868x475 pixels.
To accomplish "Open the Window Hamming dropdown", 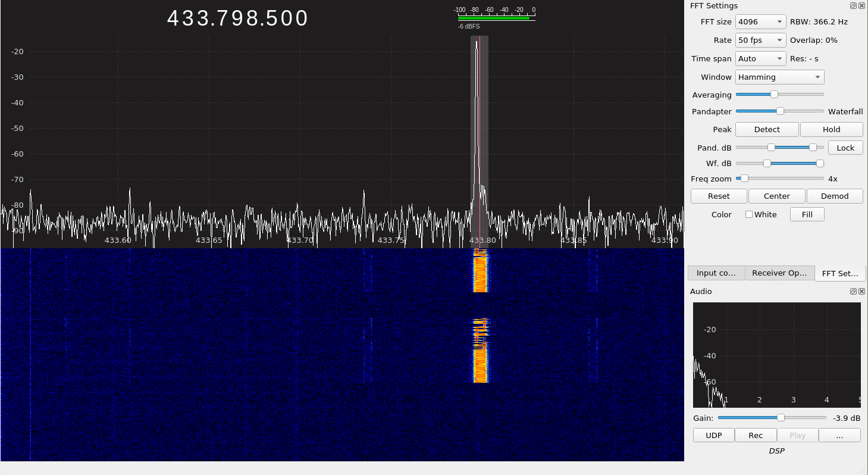I will [780, 77].
